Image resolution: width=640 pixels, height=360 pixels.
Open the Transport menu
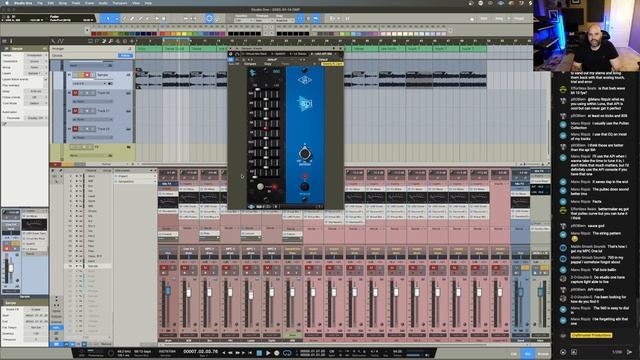click(120, 3)
